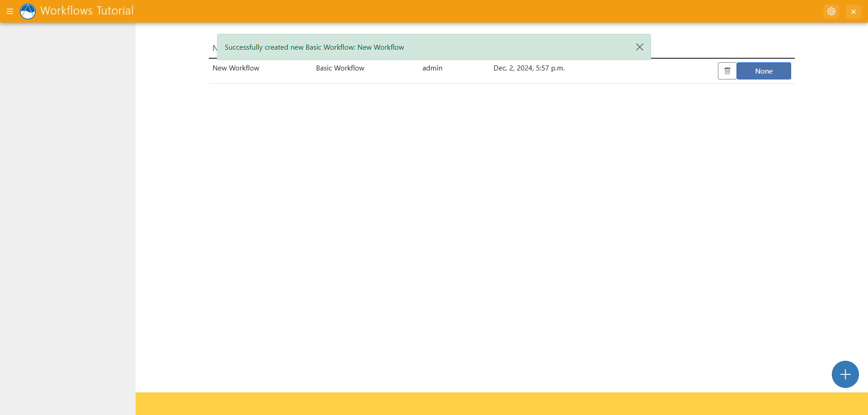Screen dimensions: 868x415
Task: Click the Basic Workflow type cell
Action: point(340,68)
